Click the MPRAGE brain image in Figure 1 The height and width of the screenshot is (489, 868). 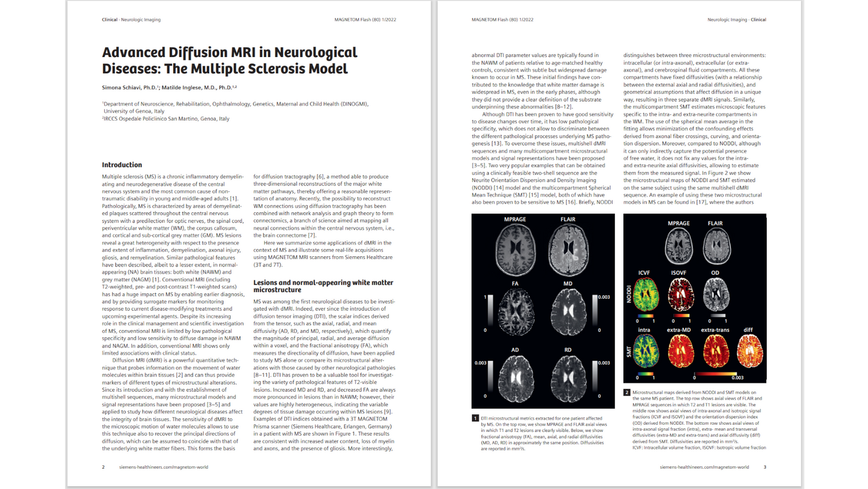(516, 250)
